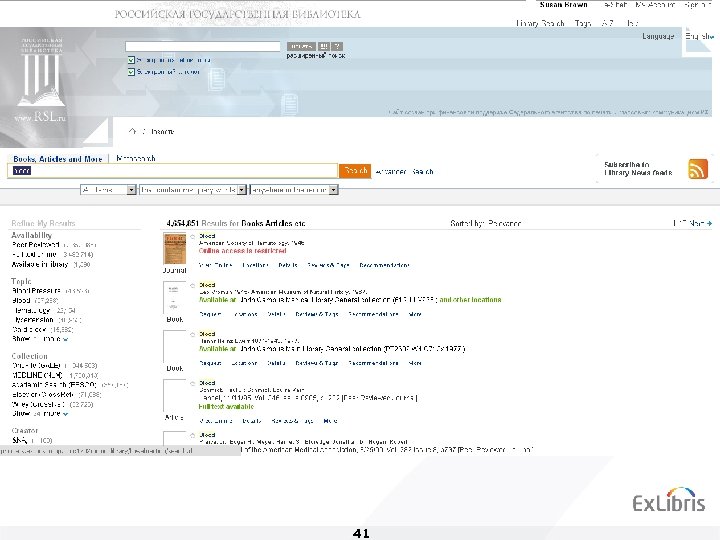Click Request on the second Blood result
720x540 pixels.
coord(210,314)
